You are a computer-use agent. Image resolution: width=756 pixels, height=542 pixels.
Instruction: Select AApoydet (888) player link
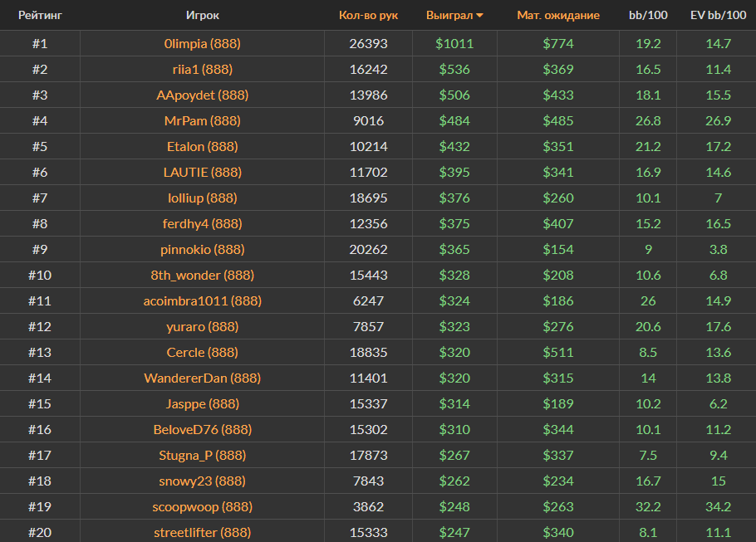coord(202,95)
